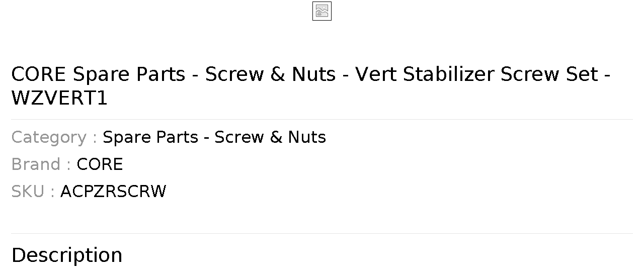Image resolution: width=644 pixels, height=278 pixels.
Task: Select the CORE brand value link
Action: [100, 164]
